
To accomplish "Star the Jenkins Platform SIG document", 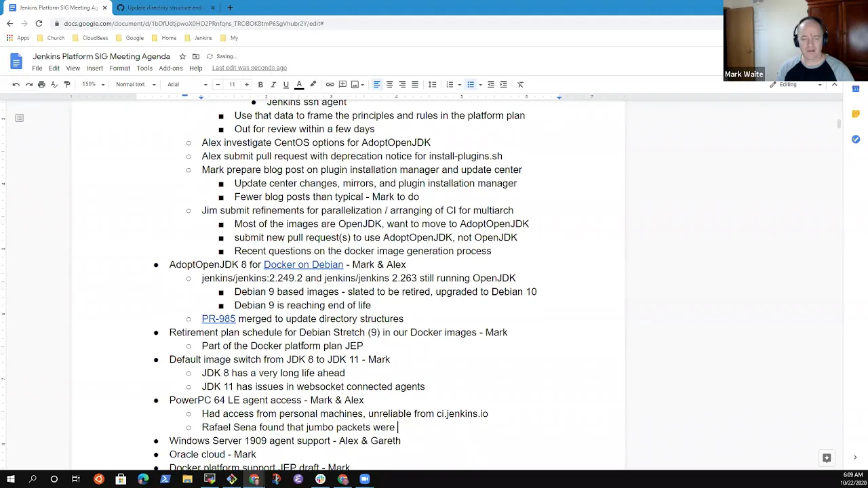I will click(182, 56).
